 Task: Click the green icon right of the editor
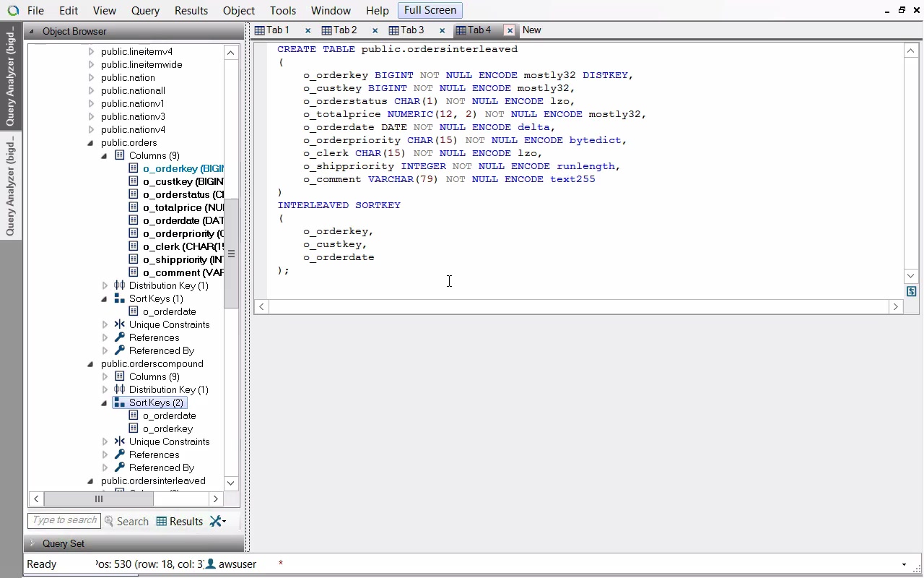(x=911, y=291)
